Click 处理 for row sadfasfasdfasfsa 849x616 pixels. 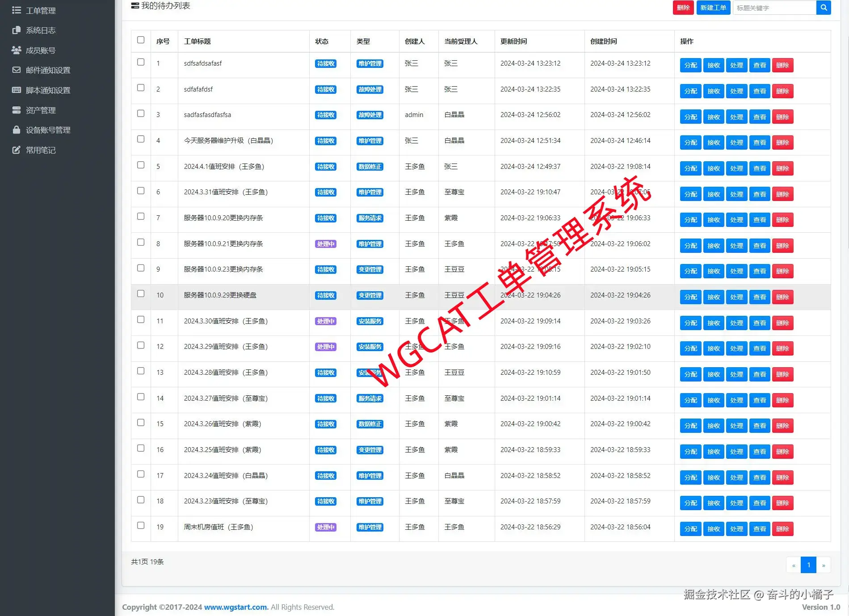(736, 117)
